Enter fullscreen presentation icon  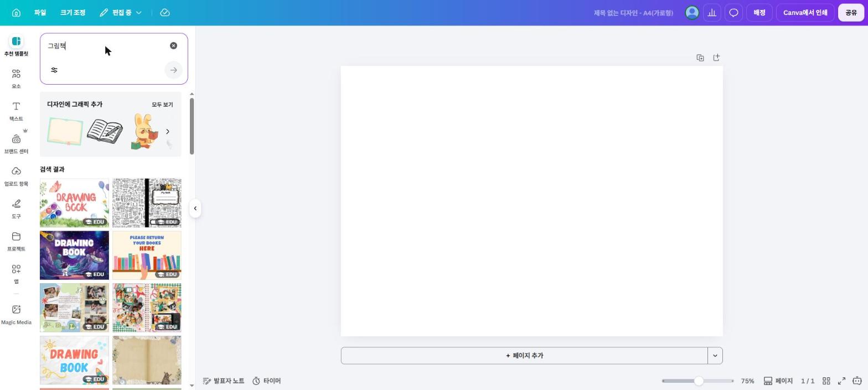(841, 381)
